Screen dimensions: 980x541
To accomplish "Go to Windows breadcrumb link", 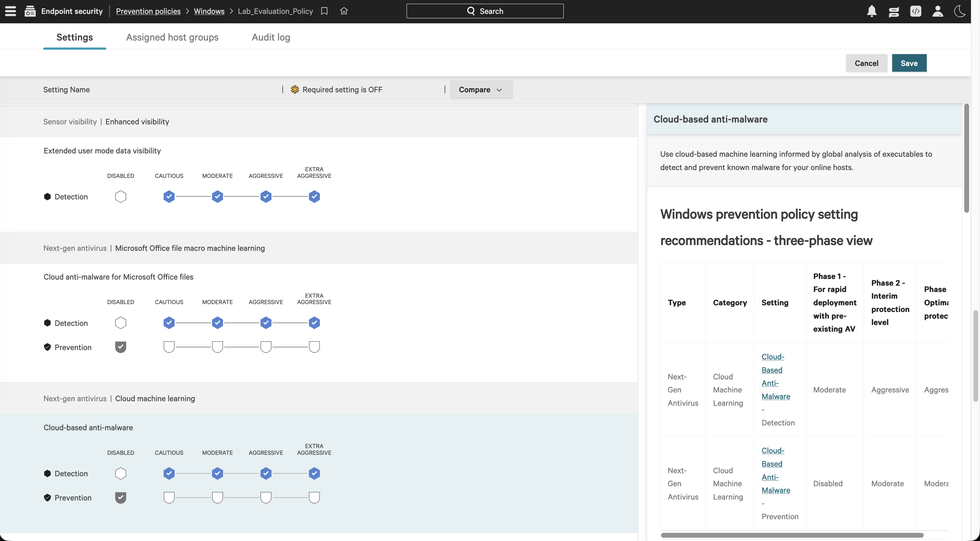I will point(209,11).
